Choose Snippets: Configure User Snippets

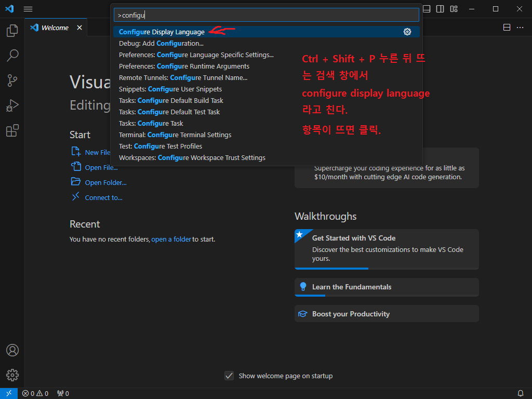(x=267, y=89)
